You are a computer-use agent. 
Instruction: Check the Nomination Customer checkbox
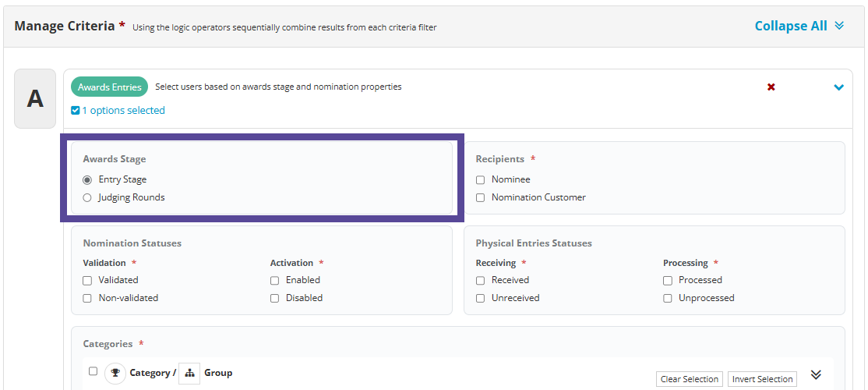click(481, 198)
